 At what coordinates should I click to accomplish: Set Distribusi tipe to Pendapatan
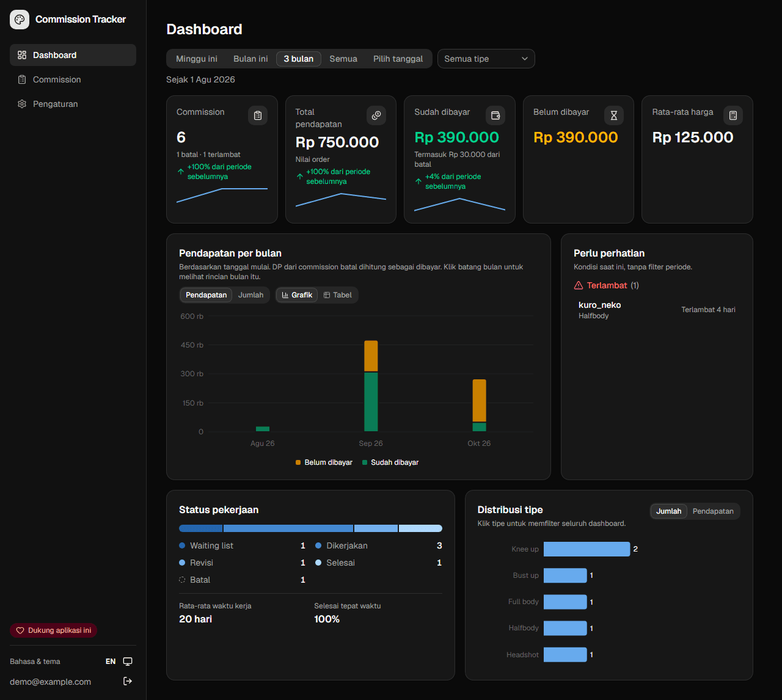[x=713, y=511]
